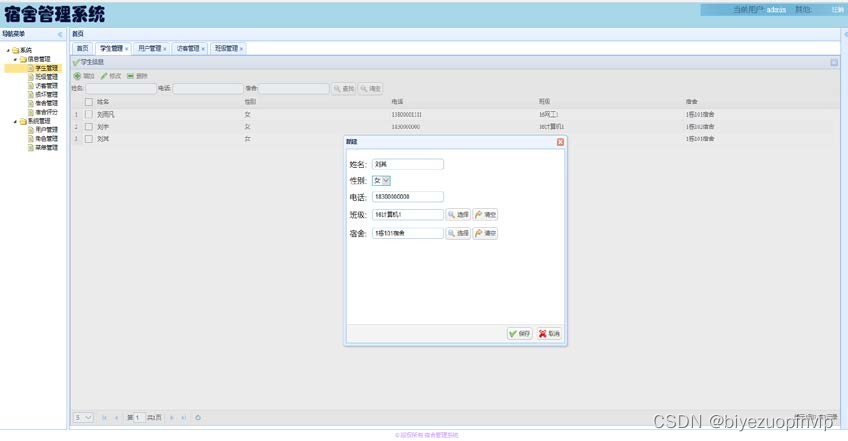
Task: Collapse the navigation menu panel arrow
Action: point(59,34)
